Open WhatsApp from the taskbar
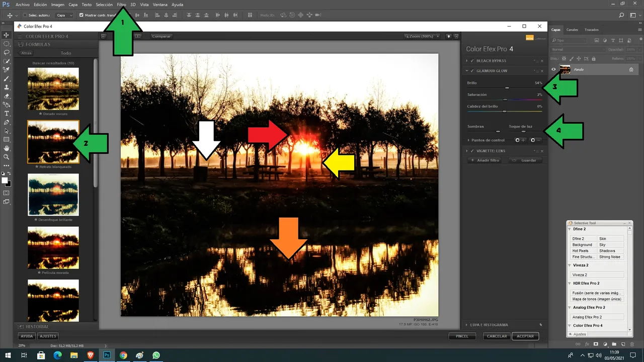Image resolution: width=644 pixels, height=362 pixels. pyautogui.click(x=156, y=355)
